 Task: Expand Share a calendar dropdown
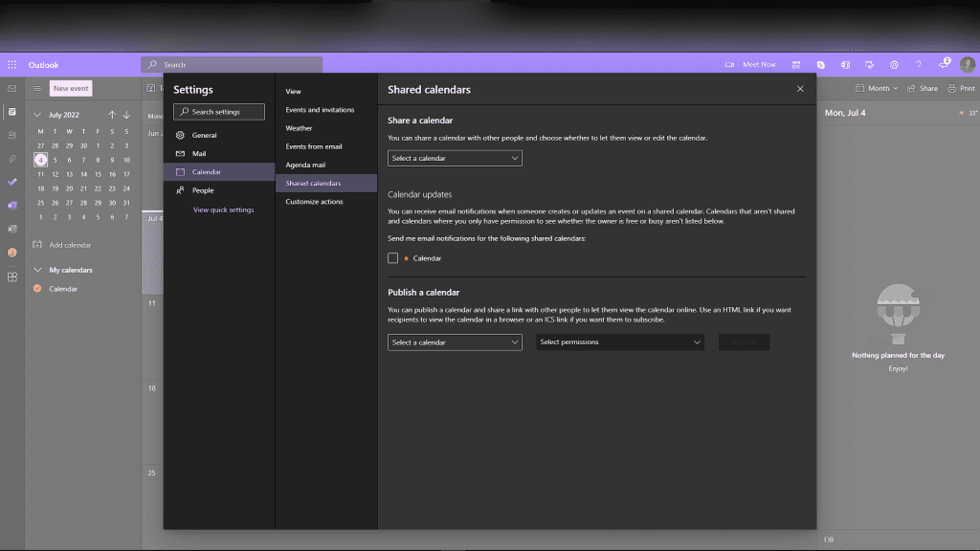(x=455, y=158)
